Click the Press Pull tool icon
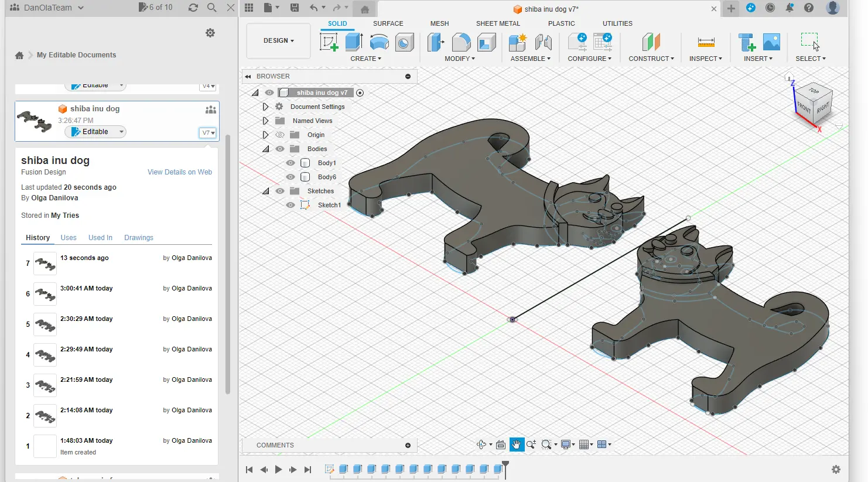Viewport: 868px width, 482px height. click(x=435, y=42)
